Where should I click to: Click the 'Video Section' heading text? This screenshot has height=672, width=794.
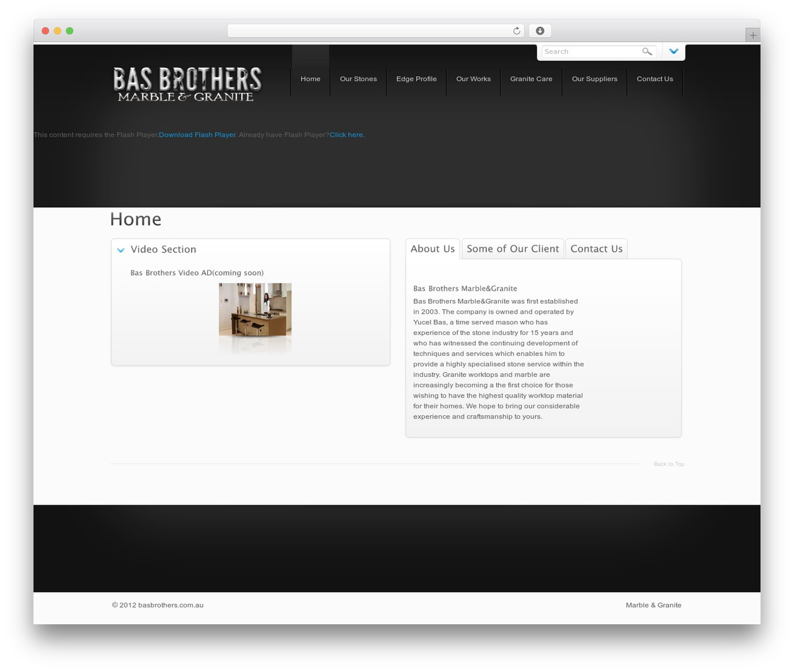(163, 249)
